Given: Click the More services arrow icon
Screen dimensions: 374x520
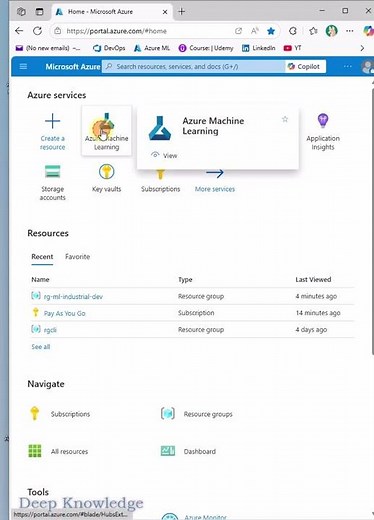Looking at the screenshot, I should [215, 173].
